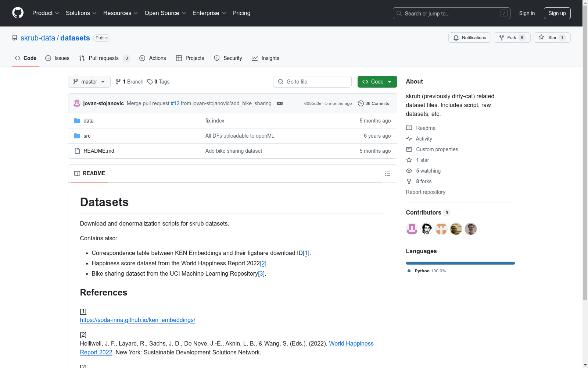Click the 8 forks link

[424, 181]
